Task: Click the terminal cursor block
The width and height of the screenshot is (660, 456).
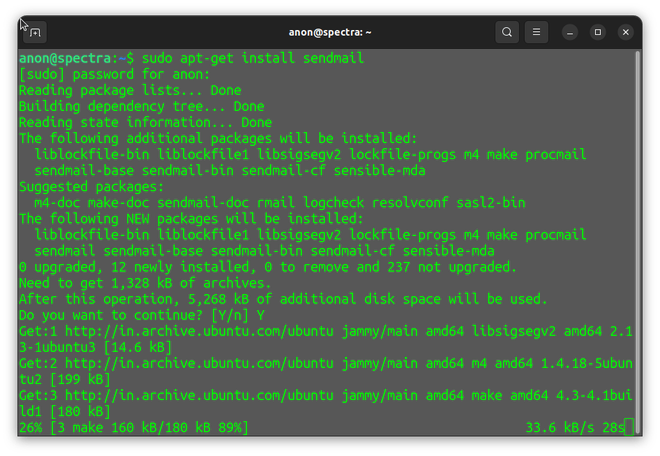Action: (x=629, y=427)
